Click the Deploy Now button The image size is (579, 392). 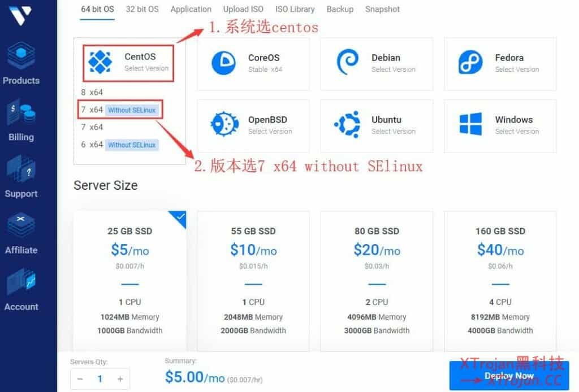[509, 374]
